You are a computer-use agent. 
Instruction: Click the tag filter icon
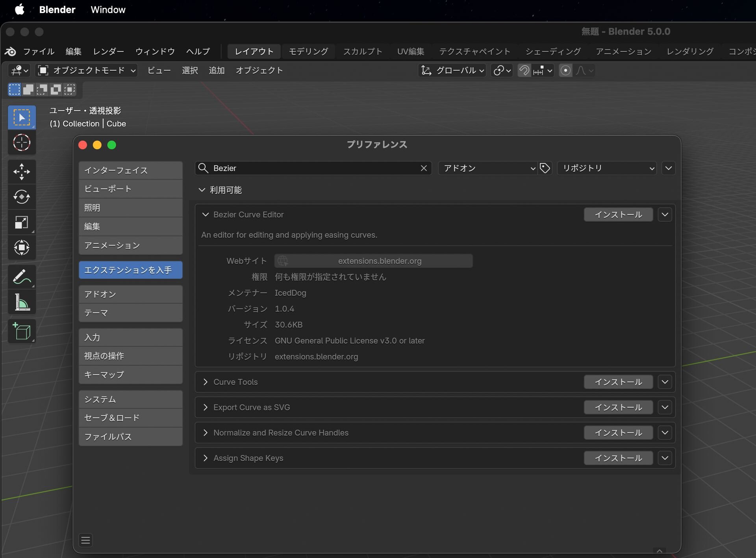545,168
